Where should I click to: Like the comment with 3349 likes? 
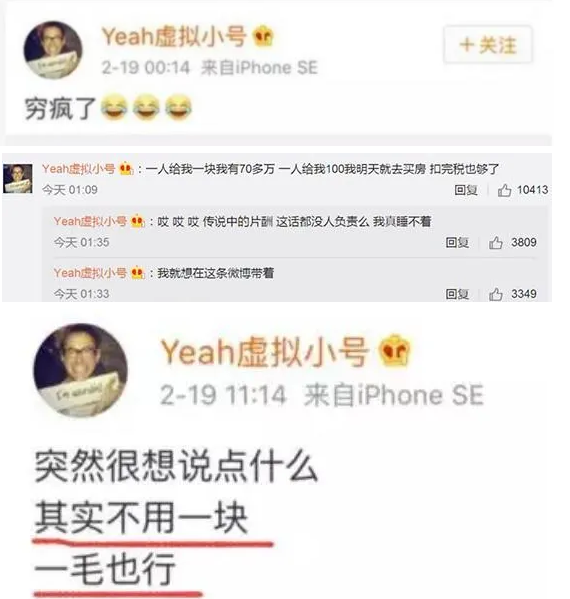point(496,294)
